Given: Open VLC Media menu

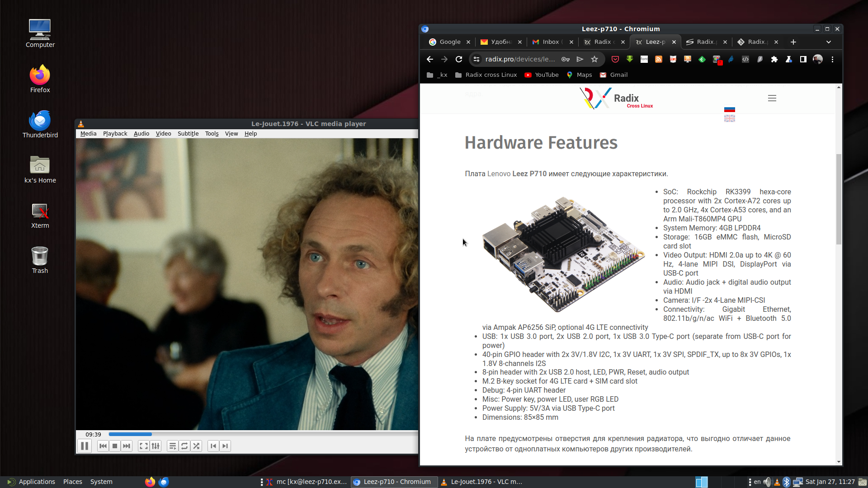Looking at the screenshot, I should pos(89,134).
